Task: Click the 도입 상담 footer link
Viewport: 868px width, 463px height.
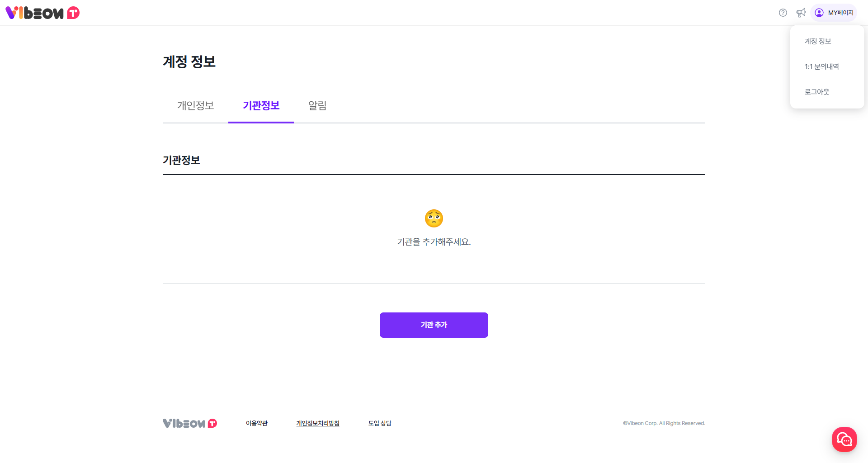Action: (380, 423)
